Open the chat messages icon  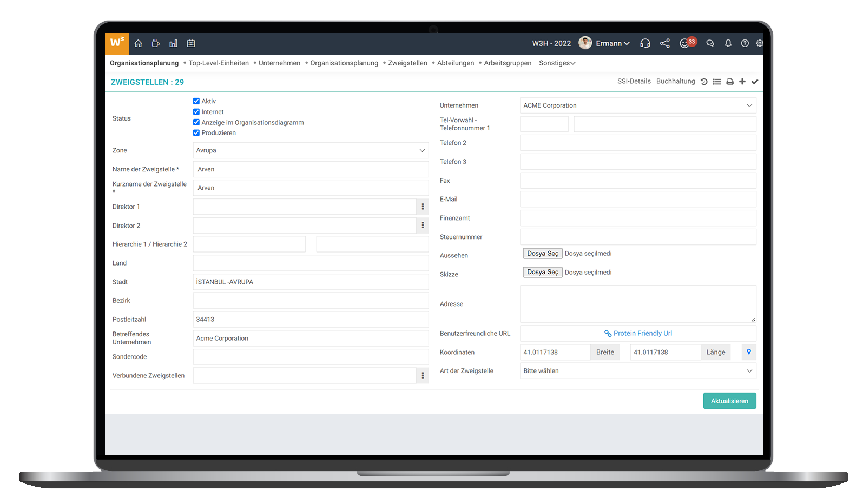(x=710, y=43)
